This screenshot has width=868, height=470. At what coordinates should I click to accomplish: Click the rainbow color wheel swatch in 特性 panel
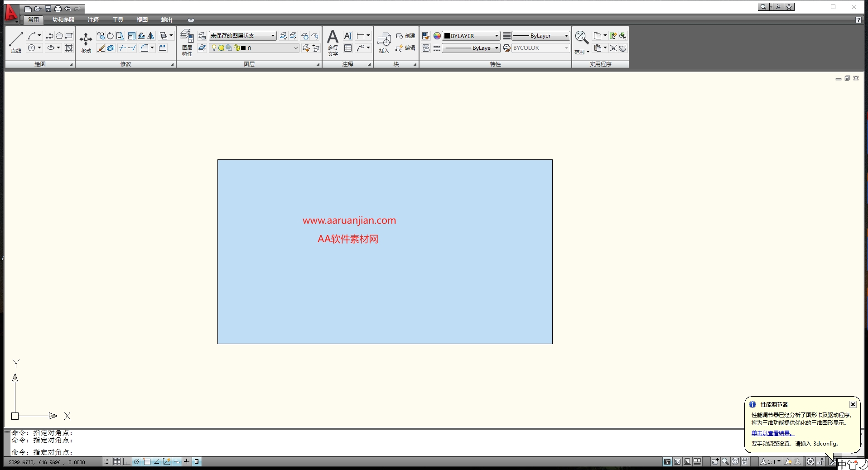[437, 36]
